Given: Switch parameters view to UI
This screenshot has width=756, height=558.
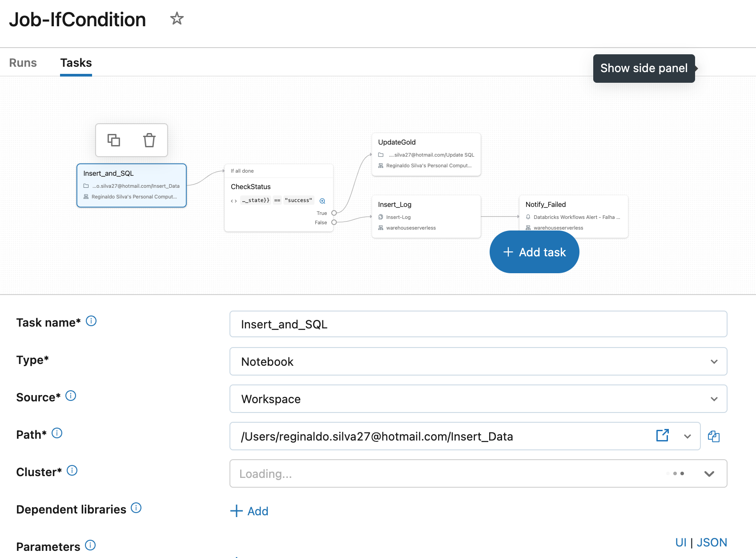Looking at the screenshot, I should (681, 542).
